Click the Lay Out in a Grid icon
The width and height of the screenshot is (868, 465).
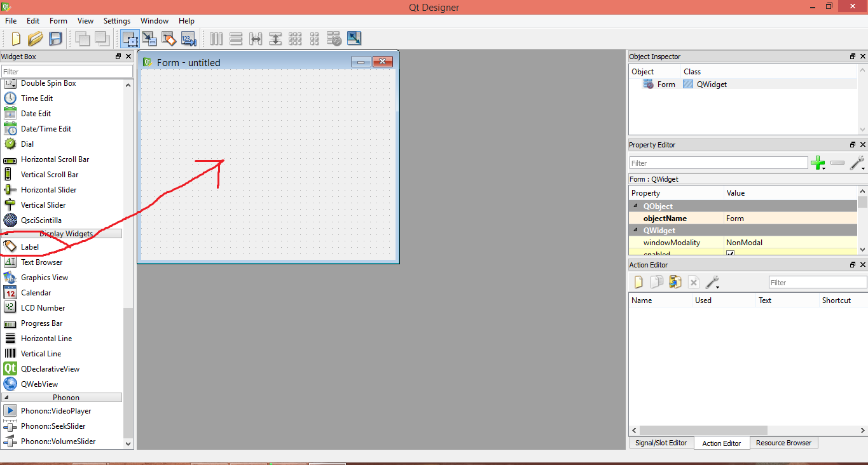296,39
